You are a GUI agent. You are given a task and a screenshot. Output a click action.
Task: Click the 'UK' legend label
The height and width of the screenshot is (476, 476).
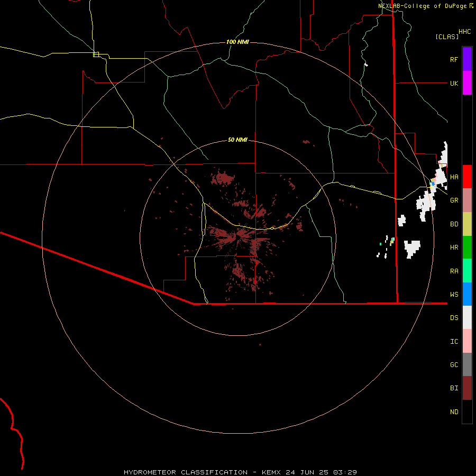point(454,83)
